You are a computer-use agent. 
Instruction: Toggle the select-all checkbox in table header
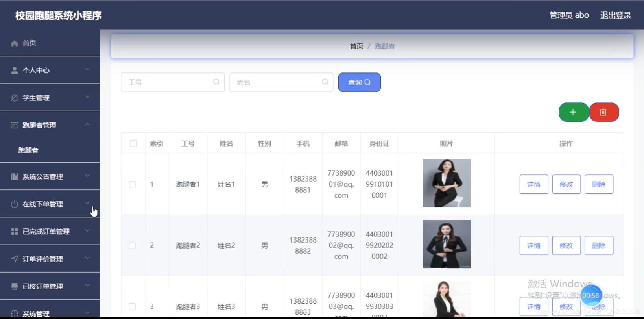pyautogui.click(x=133, y=143)
